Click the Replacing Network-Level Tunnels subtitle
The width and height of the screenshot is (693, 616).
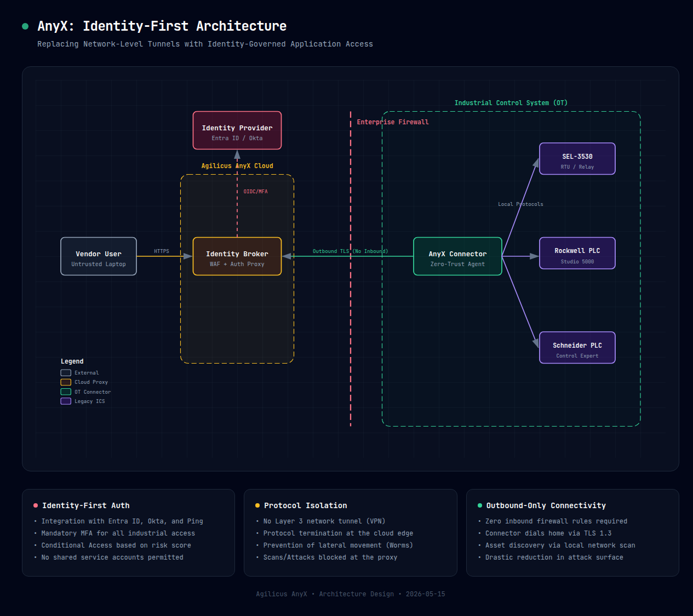[205, 44]
